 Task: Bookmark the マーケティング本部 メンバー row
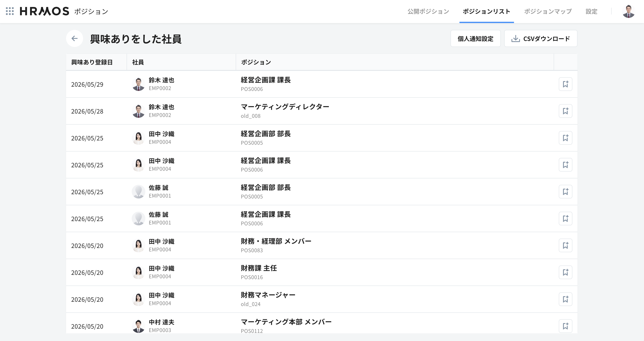566,326
